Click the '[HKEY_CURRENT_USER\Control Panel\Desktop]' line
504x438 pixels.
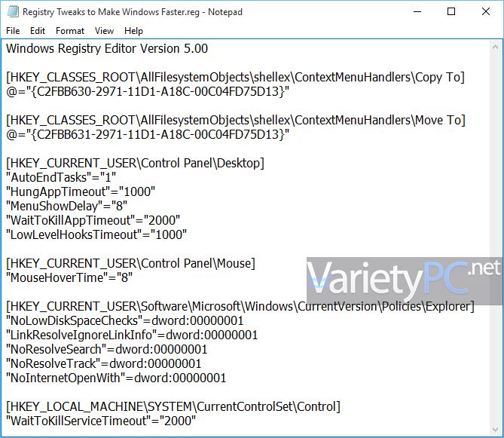tap(135, 164)
